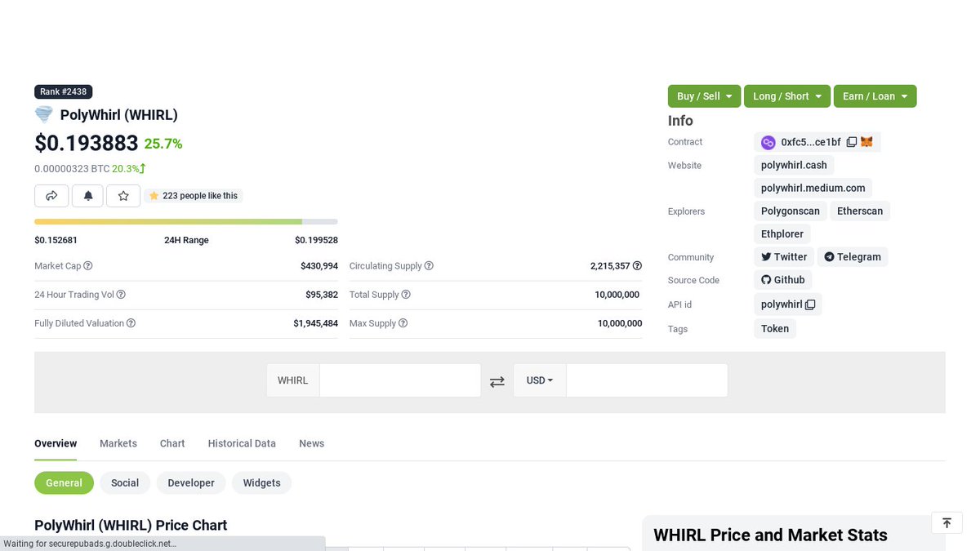Open the Ethplorer explorer link
This screenshot has width=980, height=551.
point(782,233)
